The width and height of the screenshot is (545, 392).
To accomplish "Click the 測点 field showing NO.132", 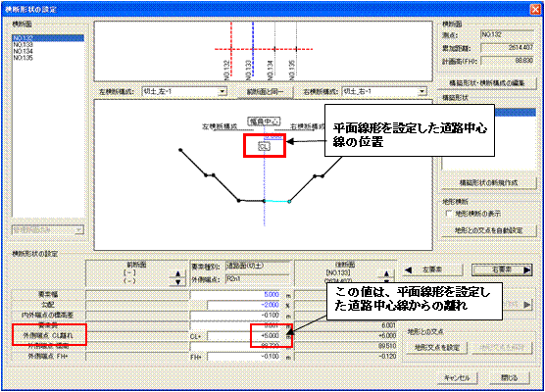I will (x=507, y=34).
